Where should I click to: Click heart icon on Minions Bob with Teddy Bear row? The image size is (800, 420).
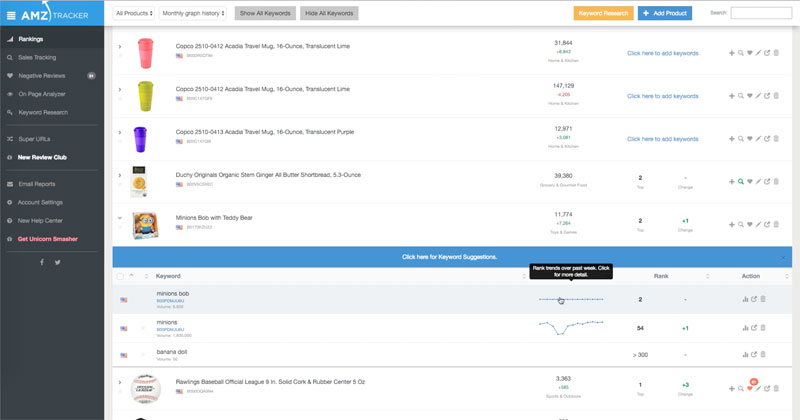tap(749, 225)
